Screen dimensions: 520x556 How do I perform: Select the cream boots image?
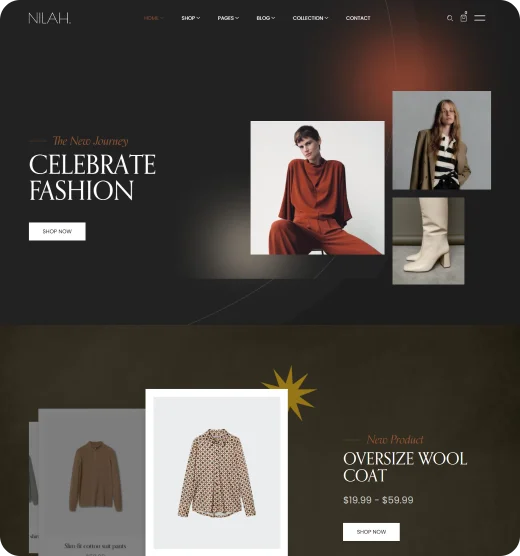[x=428, y=241]
